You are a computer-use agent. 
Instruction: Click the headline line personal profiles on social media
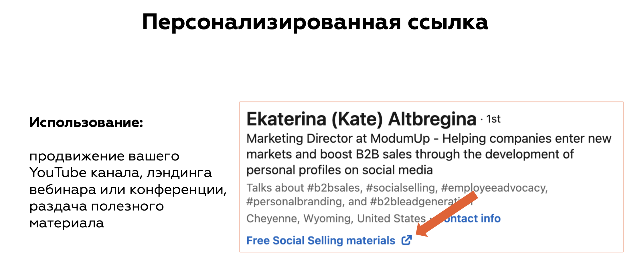click(339, 170)
